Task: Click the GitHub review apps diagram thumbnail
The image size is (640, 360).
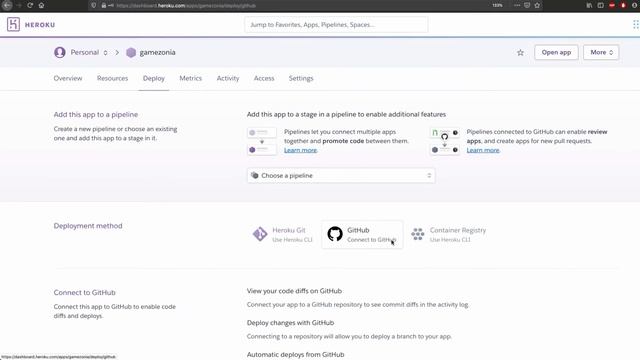Action: coord(444,141)
